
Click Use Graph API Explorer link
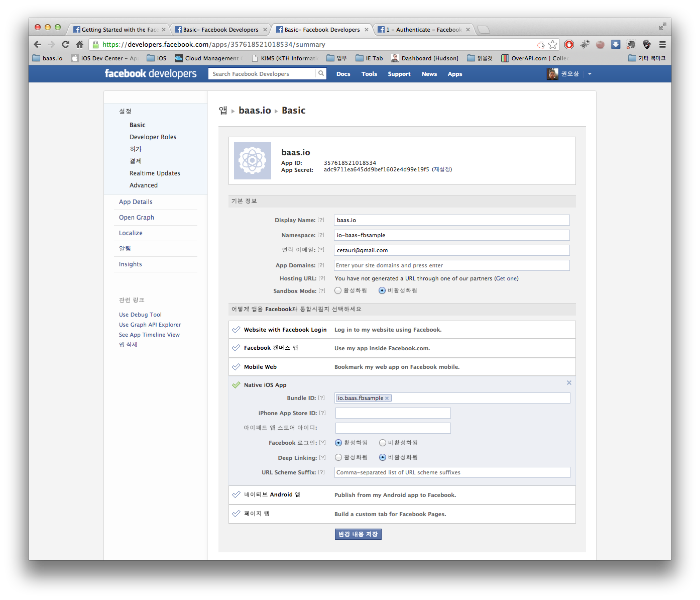tap(150, 325)
